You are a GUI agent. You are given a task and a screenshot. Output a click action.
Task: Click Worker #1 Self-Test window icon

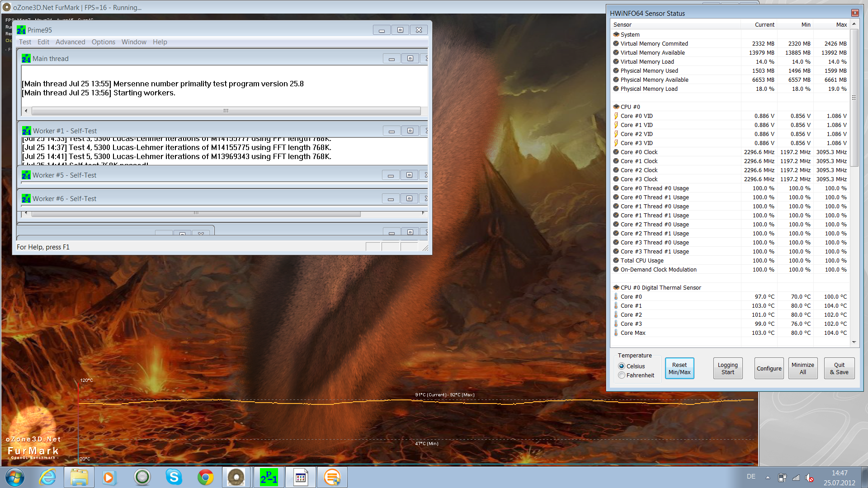(26, 131)
